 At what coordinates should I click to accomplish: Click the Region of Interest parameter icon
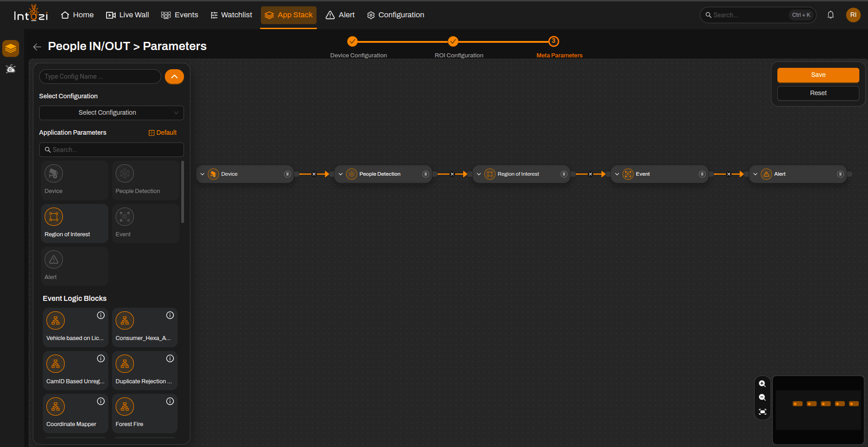(54, 217)
